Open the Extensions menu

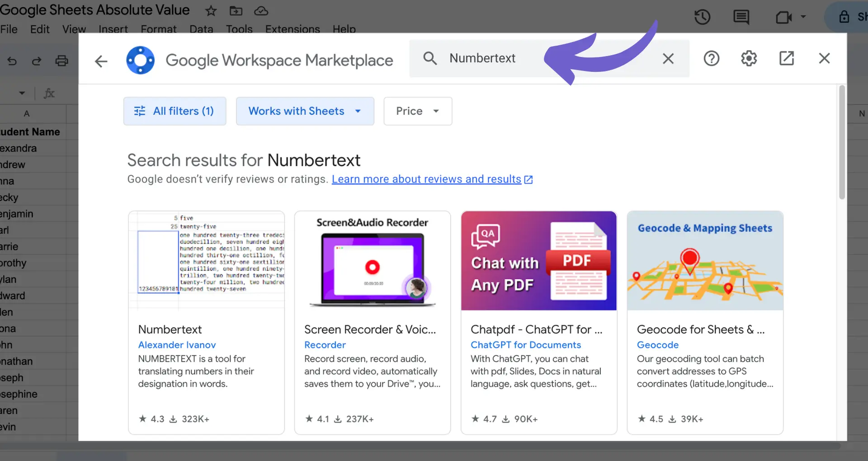tap(292, 29)
